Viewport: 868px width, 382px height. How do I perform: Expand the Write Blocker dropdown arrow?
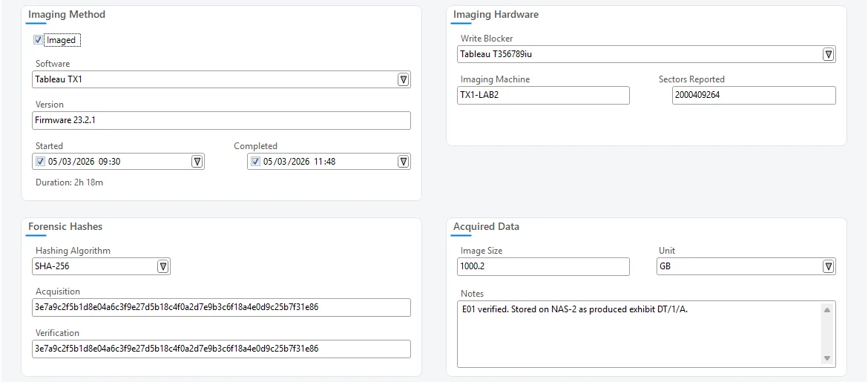[x=829, y=54]
